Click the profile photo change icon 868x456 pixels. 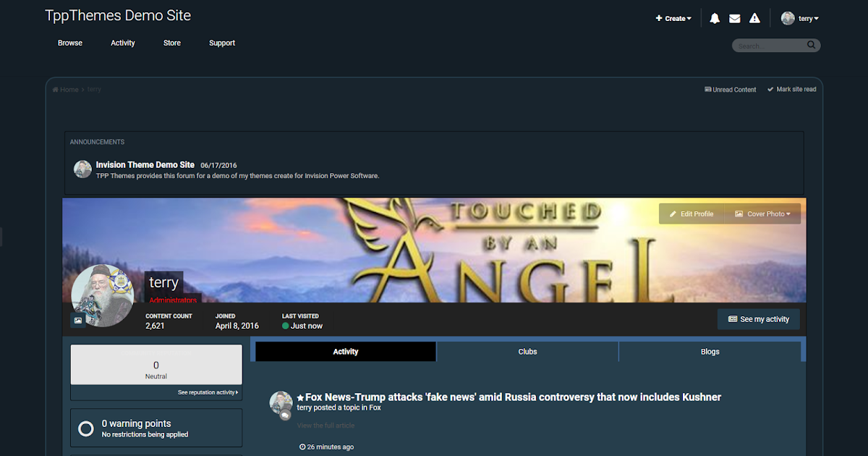[x=78, y=320]
